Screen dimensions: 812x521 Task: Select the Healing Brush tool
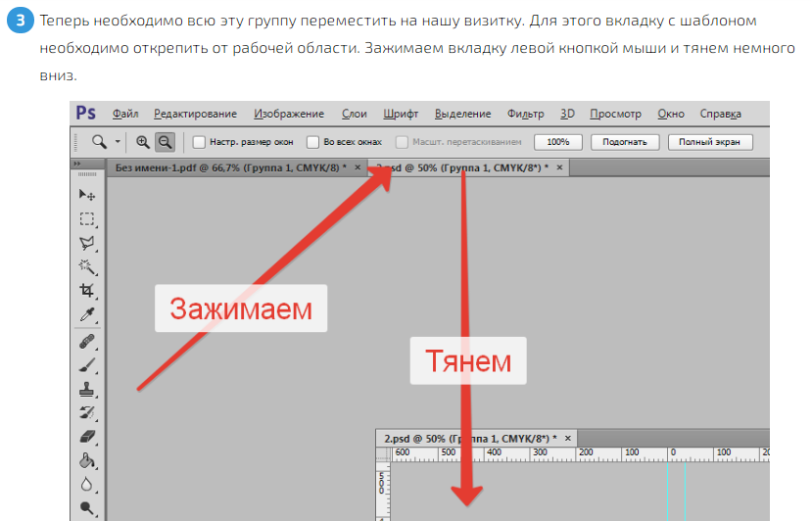(87, 342)
